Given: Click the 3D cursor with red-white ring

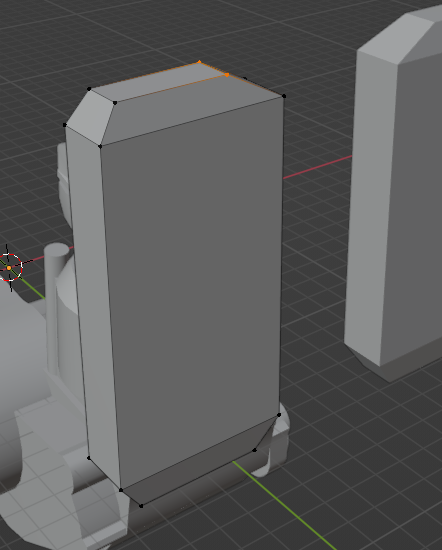Looking at the screenshot, I should [9, 268].
